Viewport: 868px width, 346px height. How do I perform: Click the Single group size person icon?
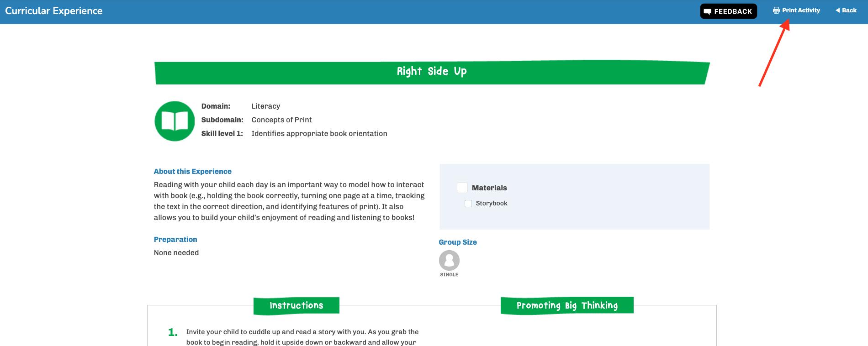pos(449,260)
